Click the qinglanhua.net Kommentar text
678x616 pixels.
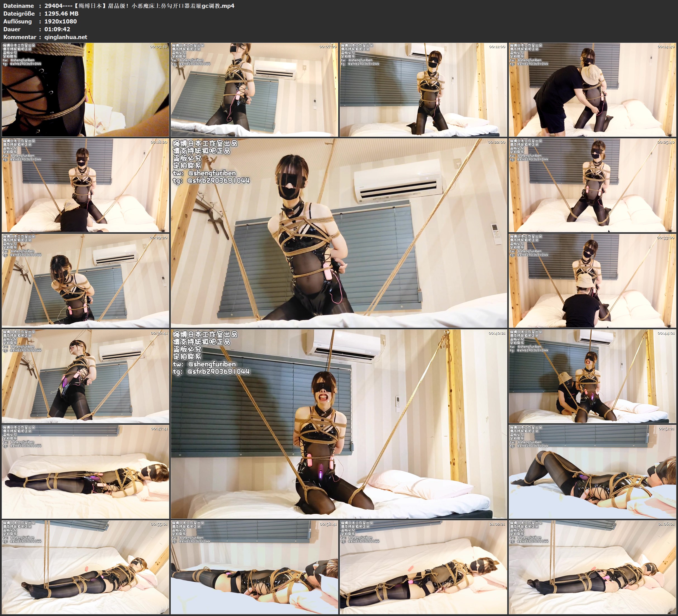66,37
